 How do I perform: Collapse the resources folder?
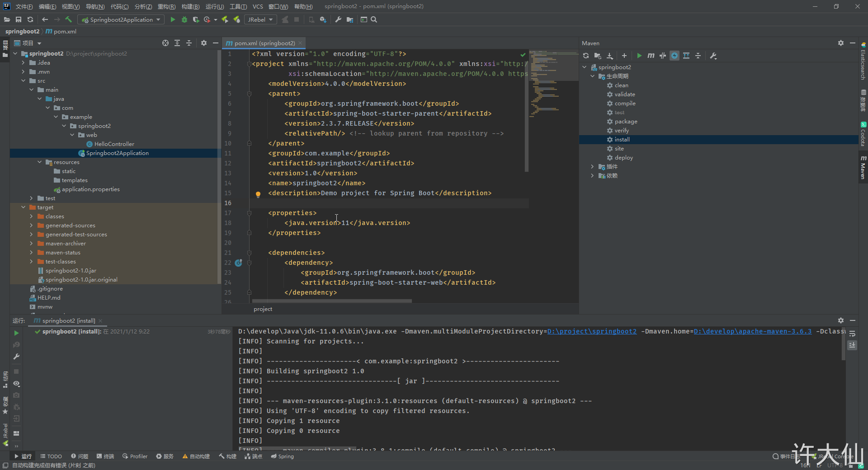tap(39, 162)
